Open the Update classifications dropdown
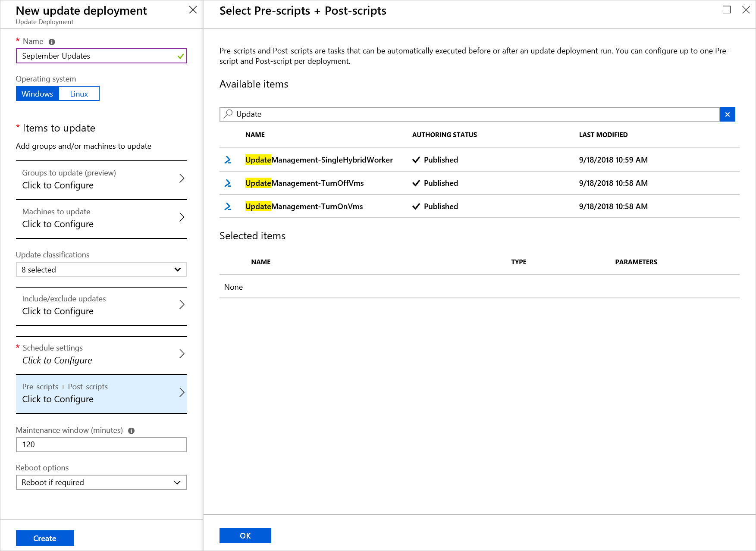 tap(101, 270)
